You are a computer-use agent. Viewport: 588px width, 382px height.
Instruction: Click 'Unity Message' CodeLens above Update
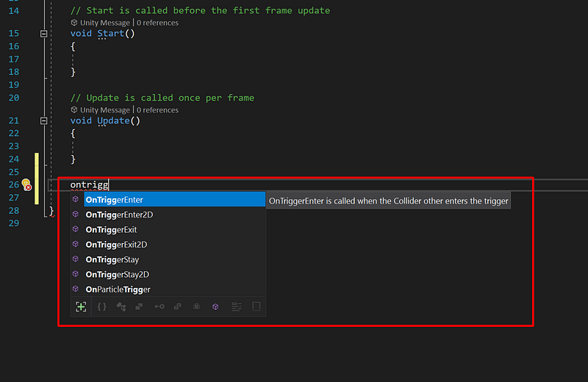coord(104,110)
